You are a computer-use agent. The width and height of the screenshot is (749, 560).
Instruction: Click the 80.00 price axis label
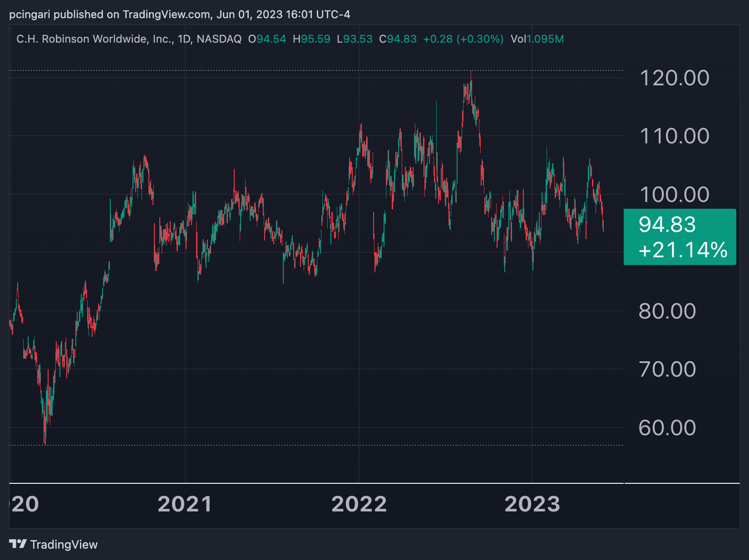click(667, 311)
